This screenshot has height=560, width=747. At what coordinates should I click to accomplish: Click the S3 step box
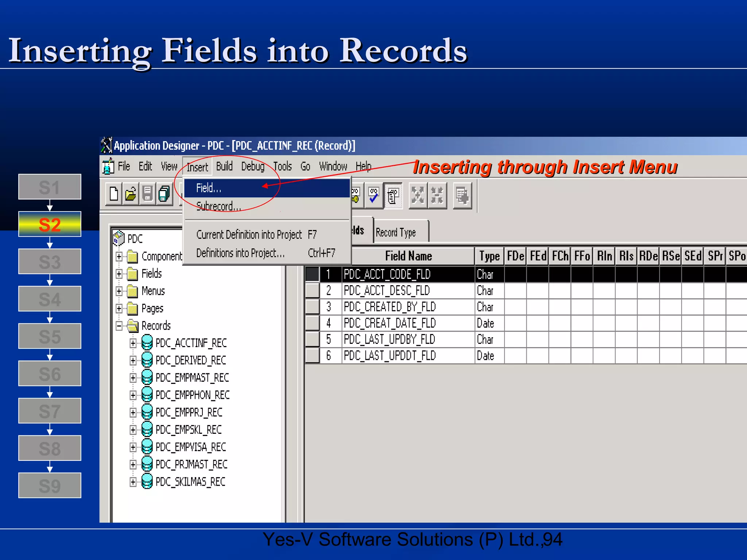tap(50, 261)
